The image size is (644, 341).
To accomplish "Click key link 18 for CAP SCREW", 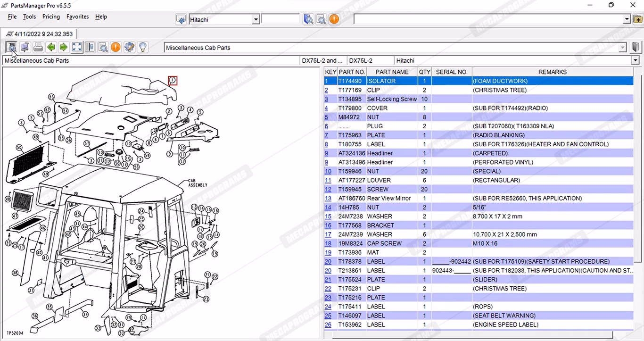I will [x=328, y=243].
